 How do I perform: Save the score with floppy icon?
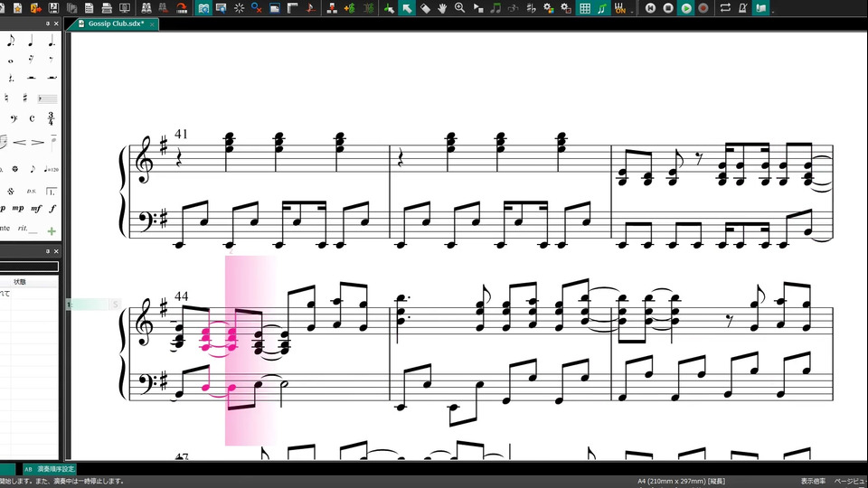tap(53, 8)
